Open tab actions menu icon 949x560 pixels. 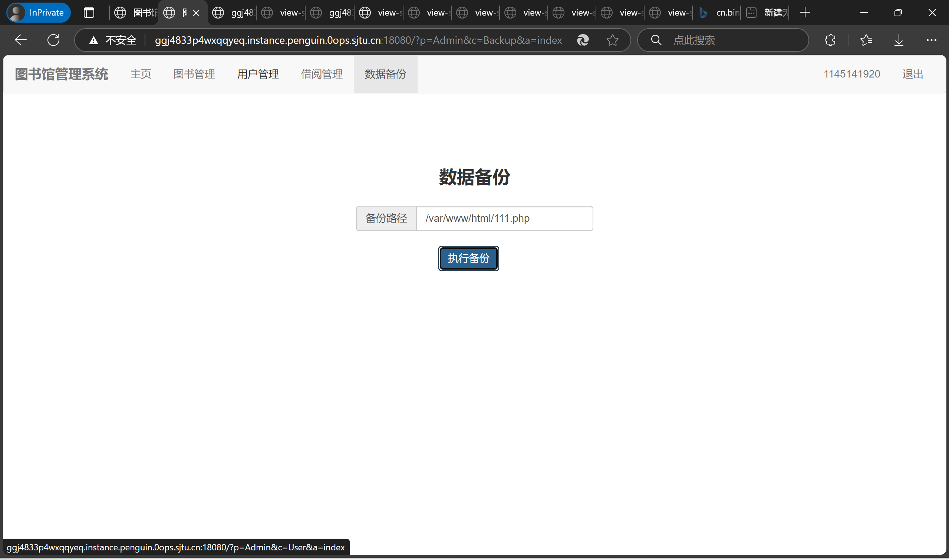pyautogui.click(x=89, y=13)
